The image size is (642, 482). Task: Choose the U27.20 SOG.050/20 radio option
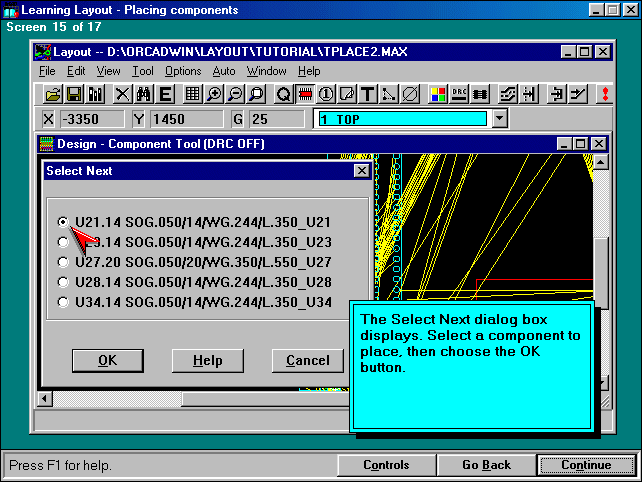[64, 262]
